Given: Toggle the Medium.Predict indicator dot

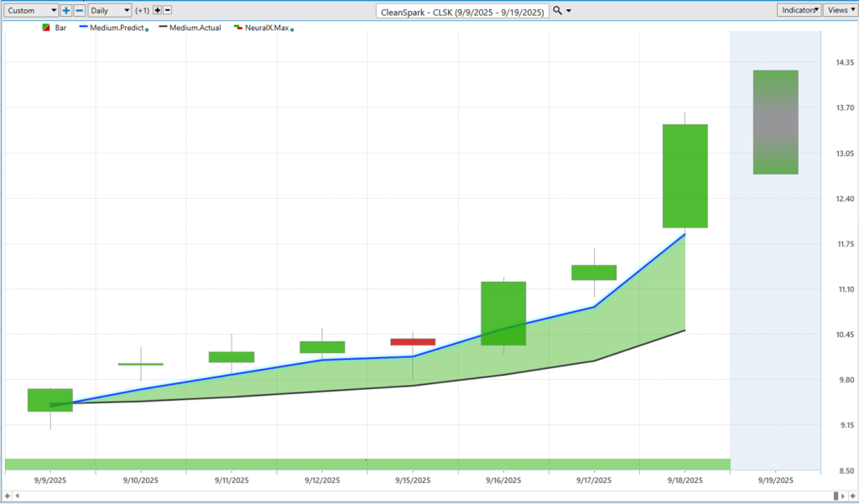Looking at the screenshot, I should click(x=147, y=29).
